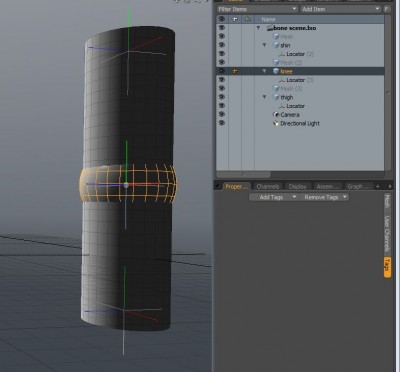Toggle visibility of the Camera item
Viewport: 400px width, 372px height.
tap(222, 114)
